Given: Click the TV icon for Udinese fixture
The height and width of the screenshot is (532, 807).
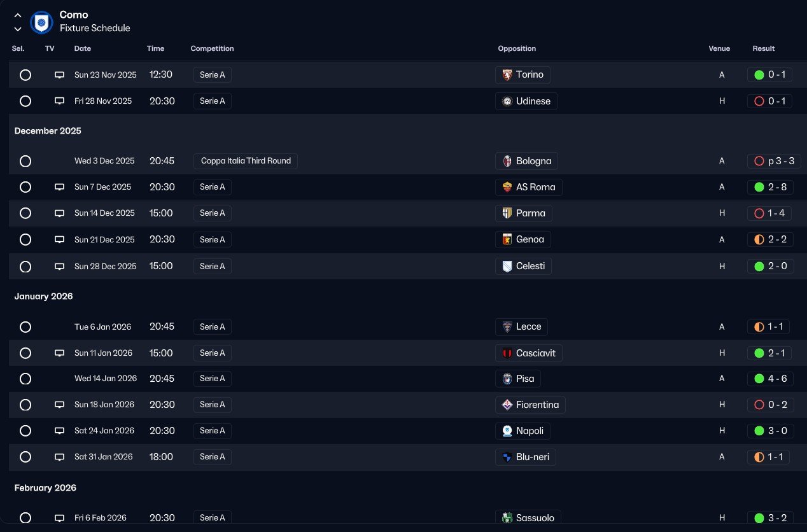Looking at the screenshot, I should click(59, 101).
